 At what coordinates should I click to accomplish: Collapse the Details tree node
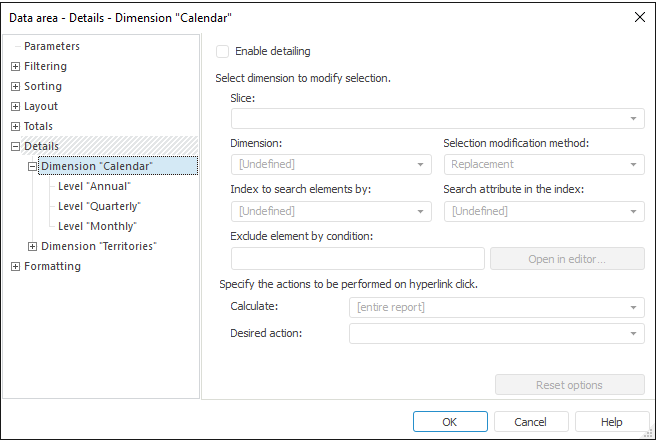15,147
